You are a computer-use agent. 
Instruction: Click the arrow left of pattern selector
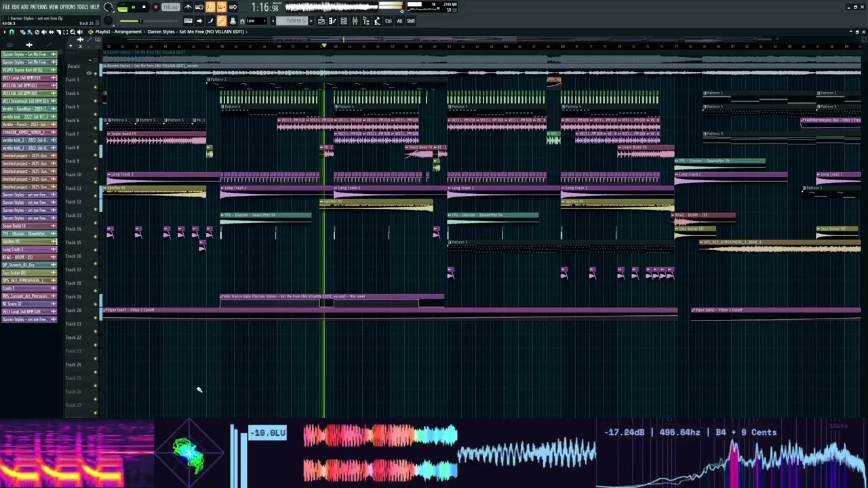(x=273, y=21)
